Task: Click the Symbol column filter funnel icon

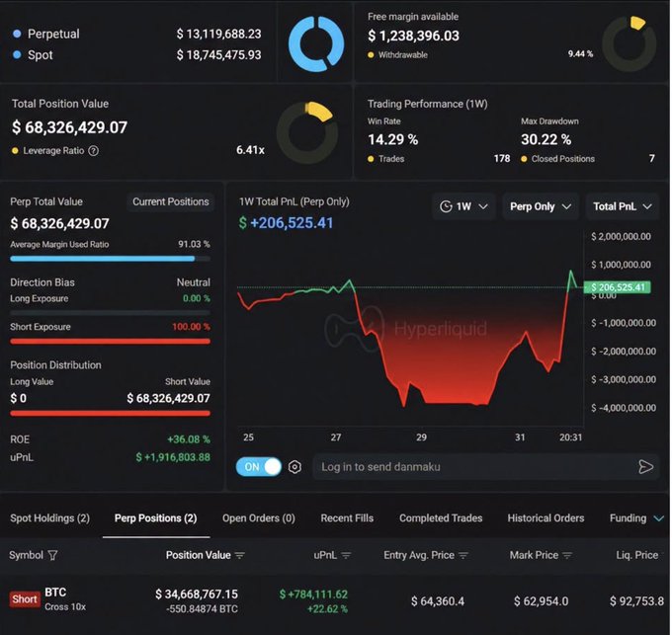Action: pyautogui.click(x=52, y=555)
